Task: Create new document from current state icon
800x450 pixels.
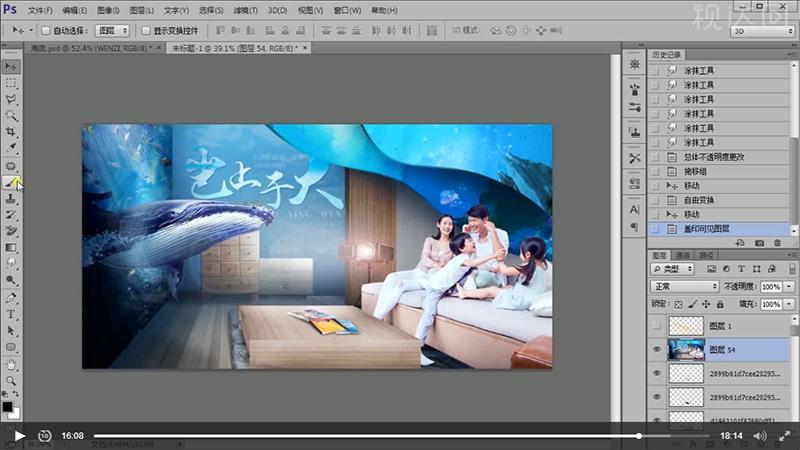Action: 740,243
